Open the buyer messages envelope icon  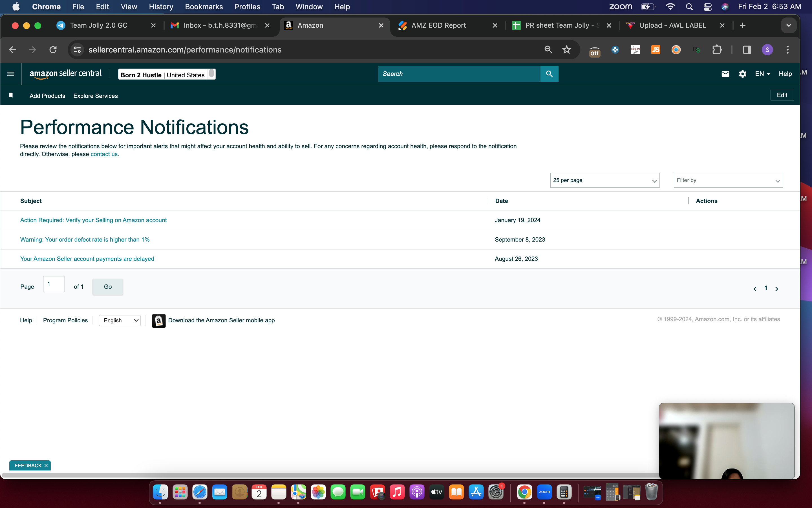[725, 74]
